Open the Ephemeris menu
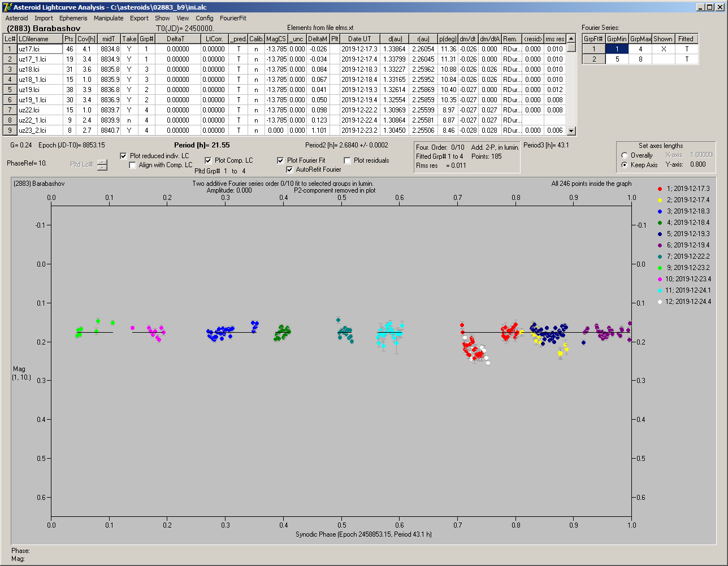The width and height of the screenshot is (728, 566). point(73,18)
